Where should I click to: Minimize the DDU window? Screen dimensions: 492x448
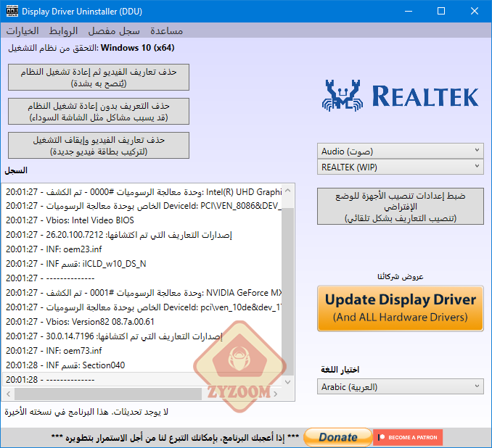409,11
